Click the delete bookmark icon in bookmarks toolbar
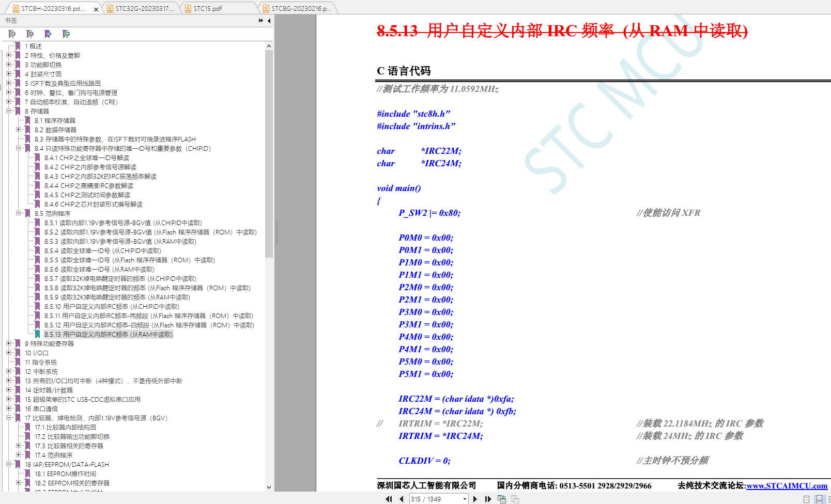This screenshot has width=831, height=504. (x=12, y=34)
